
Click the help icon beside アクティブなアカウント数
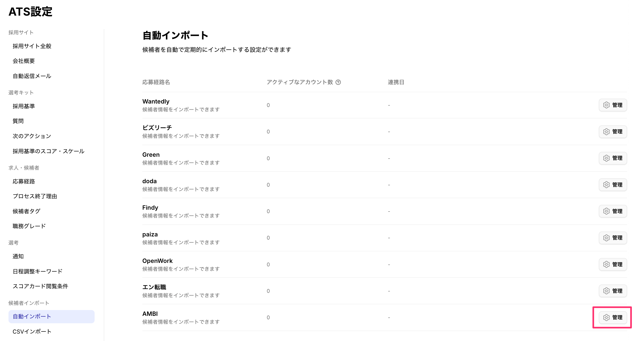tap(338, 82)
